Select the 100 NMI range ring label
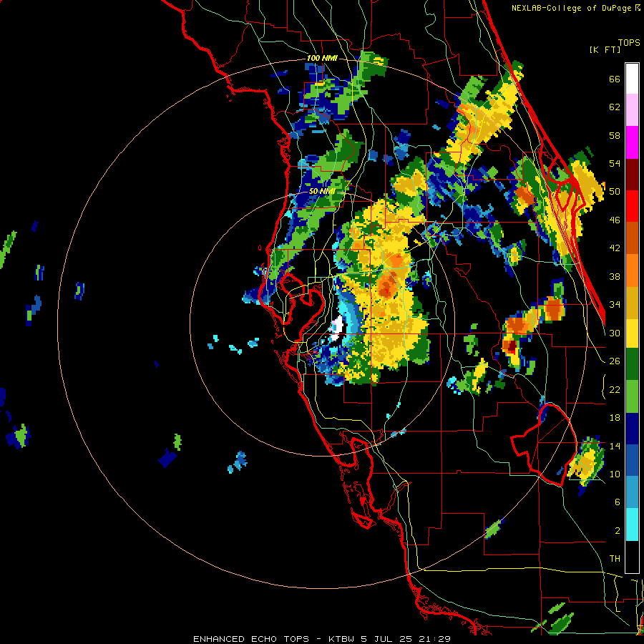This screenshot has width=644, height=644. tap(322, 59)
